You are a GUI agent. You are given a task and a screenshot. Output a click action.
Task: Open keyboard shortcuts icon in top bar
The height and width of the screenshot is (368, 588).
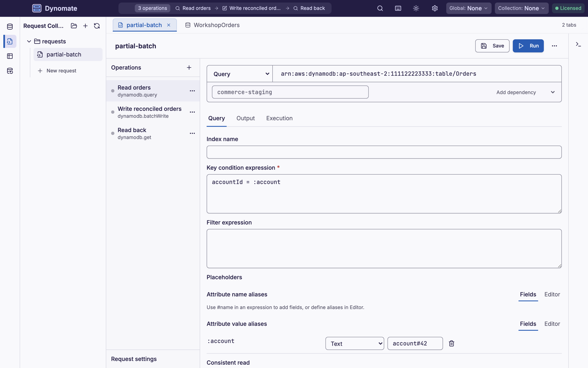(x=398, y=8)
